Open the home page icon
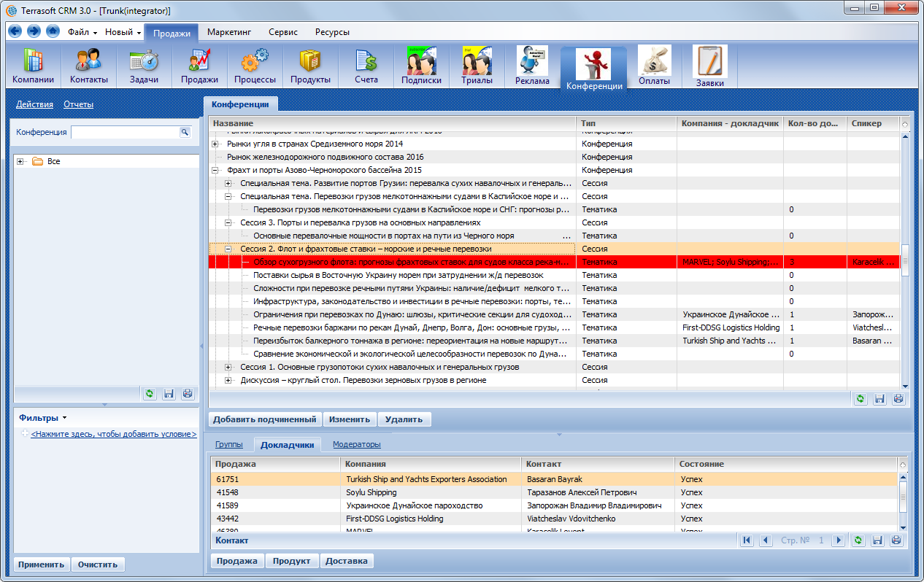 pos(53,31)
